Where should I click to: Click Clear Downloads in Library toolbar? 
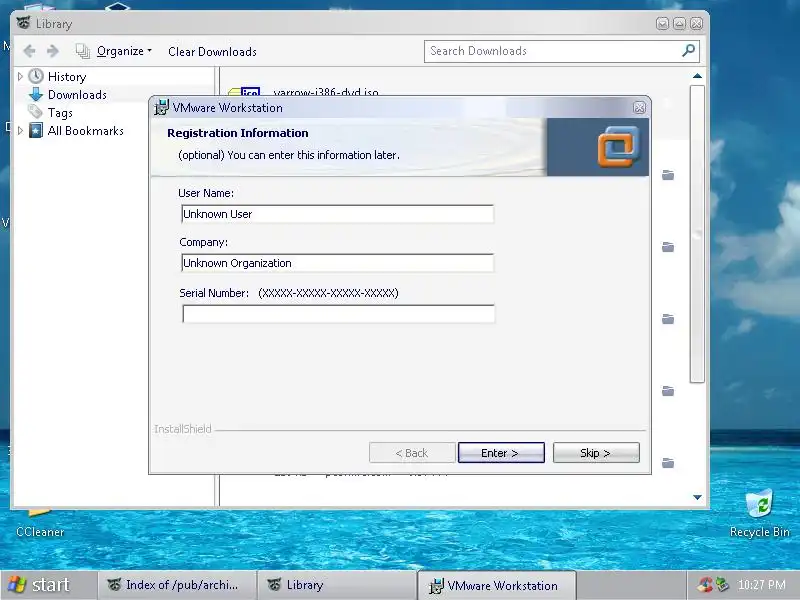(212, 52)
